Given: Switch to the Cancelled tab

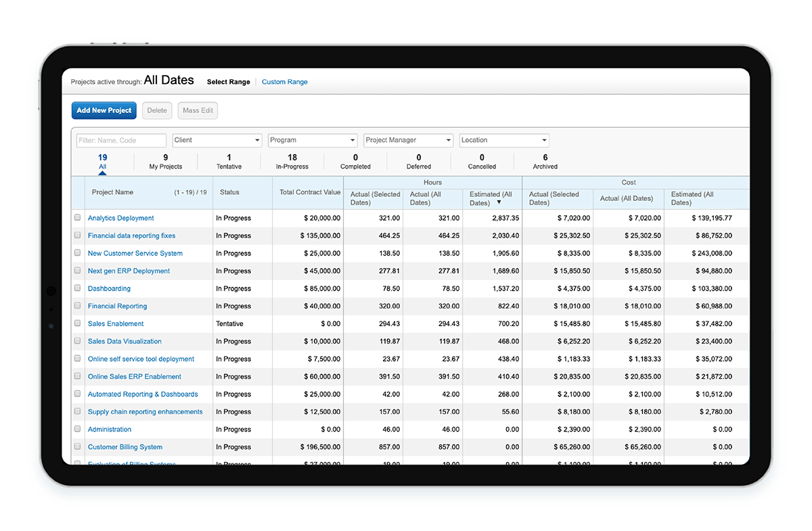Looking at the screenshot, I should tap(482, 162).
